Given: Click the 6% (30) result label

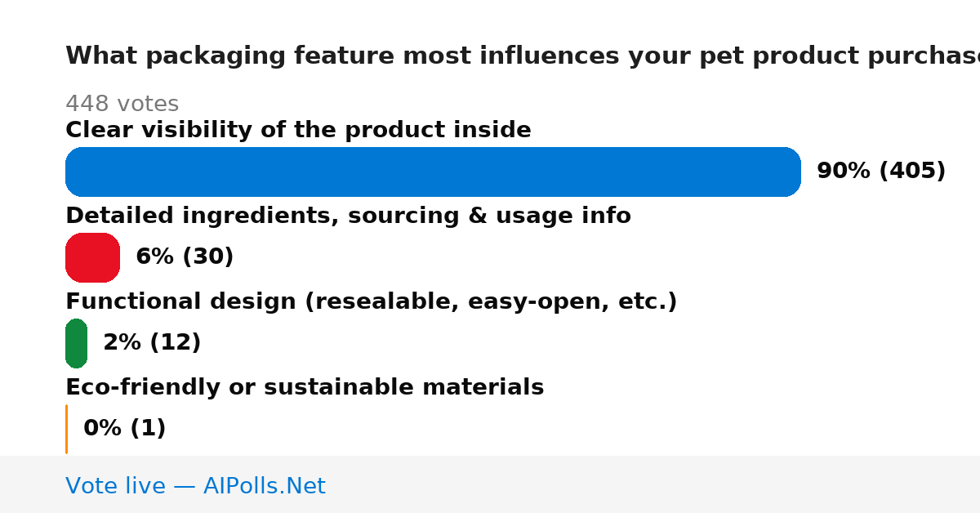Looking at the screenshot, I should pos(185,257).
